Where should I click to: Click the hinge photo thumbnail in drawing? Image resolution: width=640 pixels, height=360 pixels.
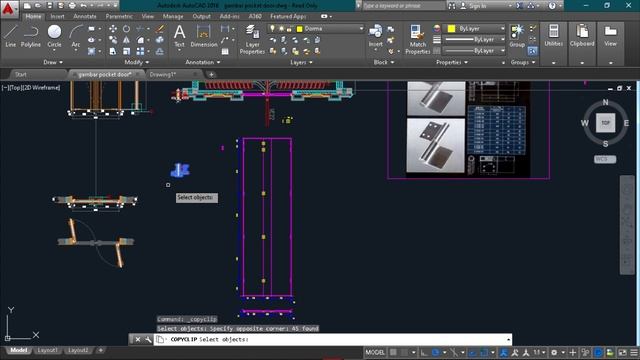(436, 146)
